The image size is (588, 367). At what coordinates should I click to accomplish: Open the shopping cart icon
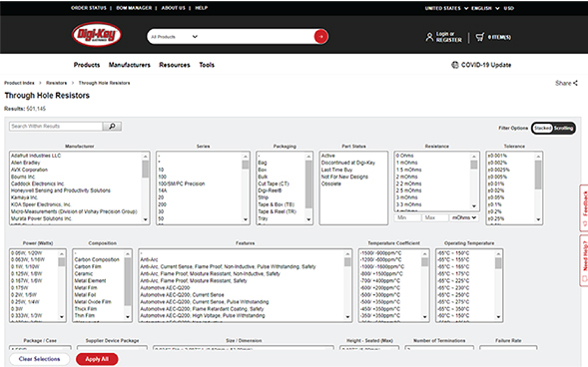[x=480, y=37]
